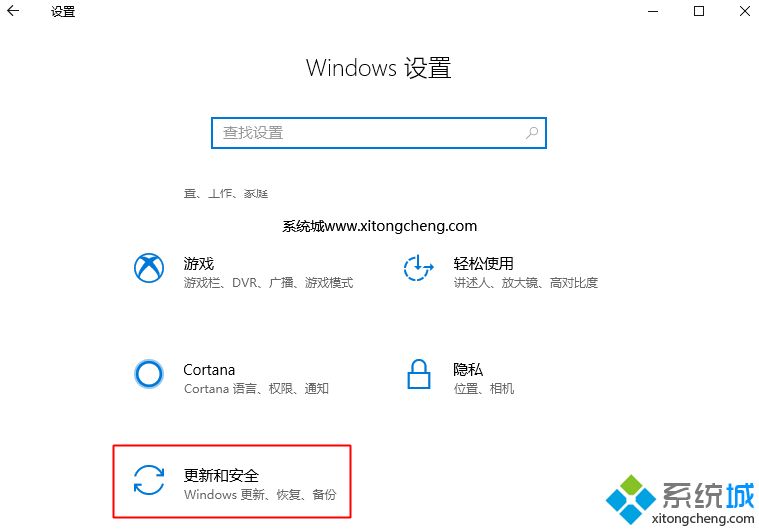The width and height of the screenshot is (759, 529).
Task: Click the Update & Security sync arrows icon
Action: tap(149, 480)
